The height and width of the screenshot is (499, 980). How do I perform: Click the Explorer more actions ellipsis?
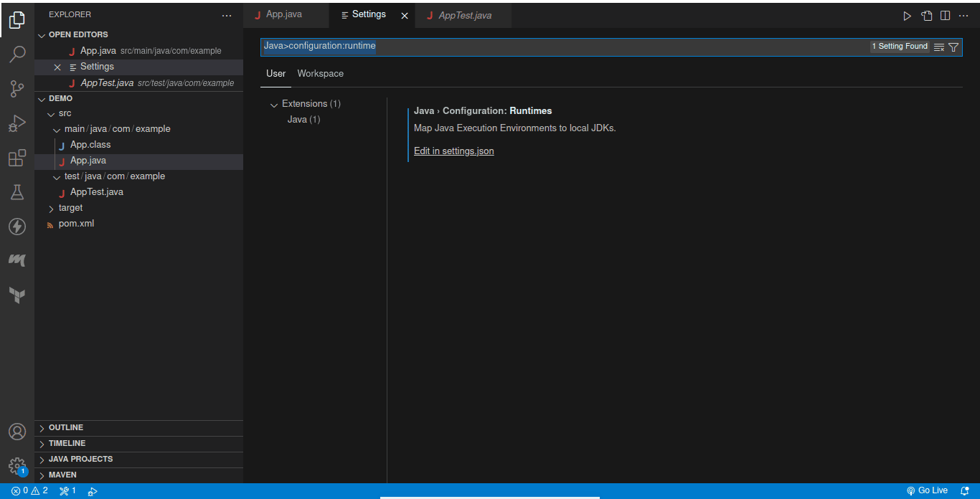227,15
